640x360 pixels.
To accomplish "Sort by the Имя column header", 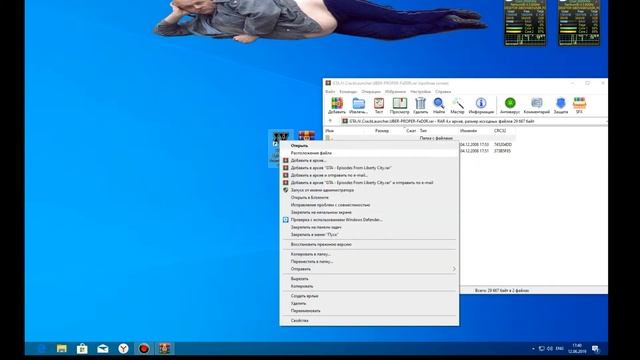I will pyautogui.click(x=329, y=131).
